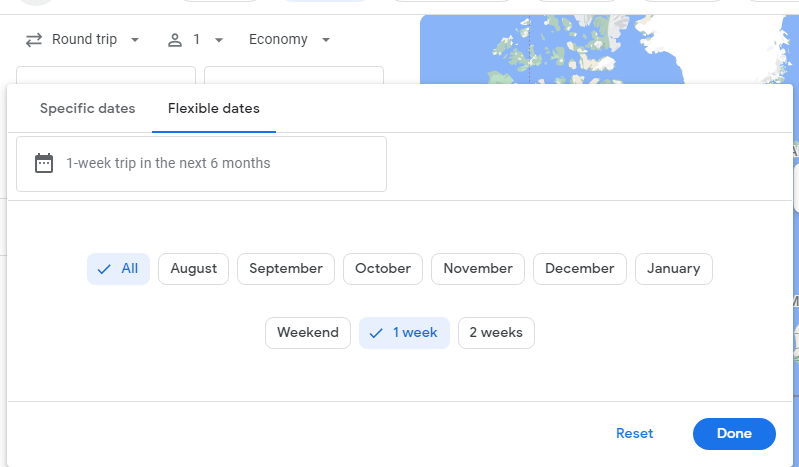Select December as travel month

click(580, 269)
